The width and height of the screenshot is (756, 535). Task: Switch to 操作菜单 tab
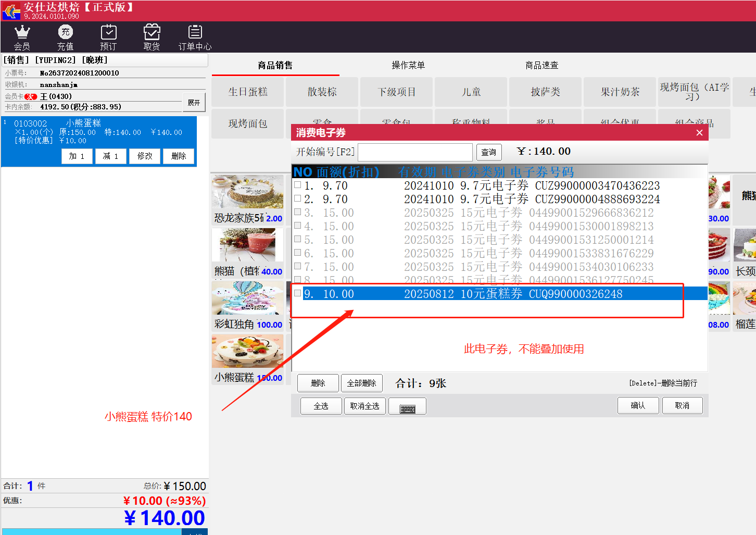point(408,65)
